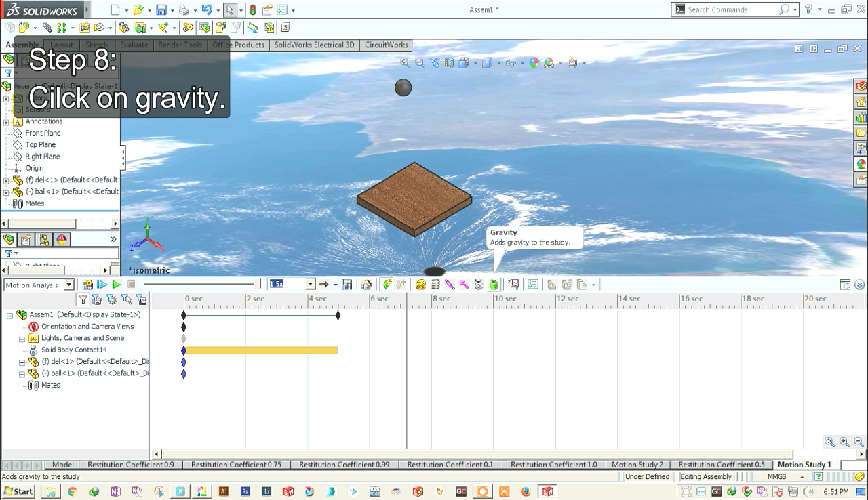Image resolution: width=868 pixels, height=500 pixels.
Task: Click the end key of Assem1 timeline
Action: coord(338,315)
